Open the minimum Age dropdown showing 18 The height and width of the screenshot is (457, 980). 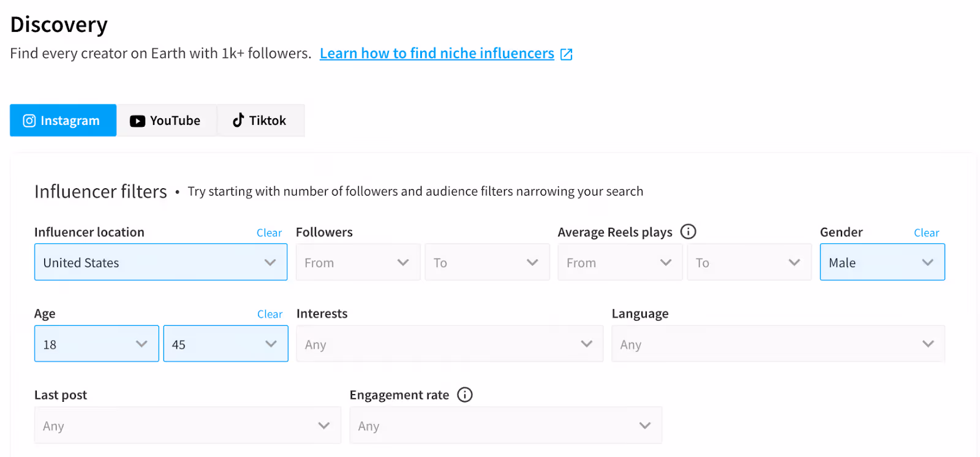[x=96, y=344]
